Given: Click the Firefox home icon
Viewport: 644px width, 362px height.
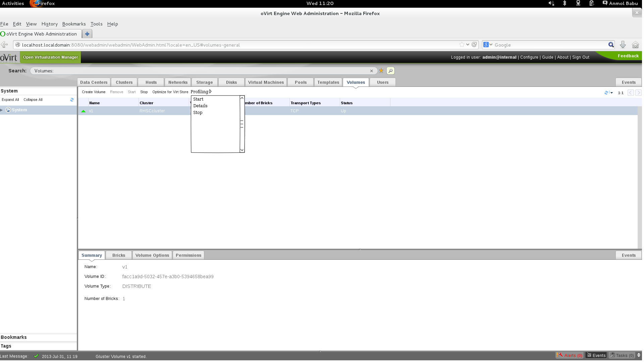Looking at the screenshot, I should tap(635, 45).
